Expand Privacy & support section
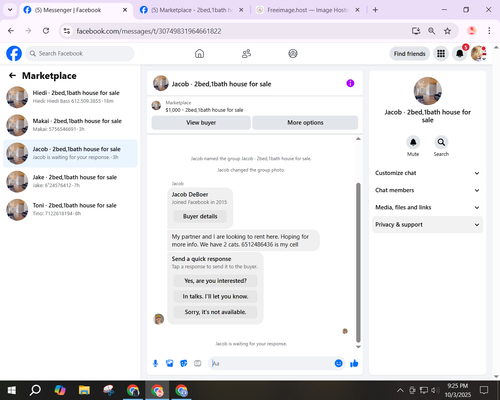 tap(427, 225)
